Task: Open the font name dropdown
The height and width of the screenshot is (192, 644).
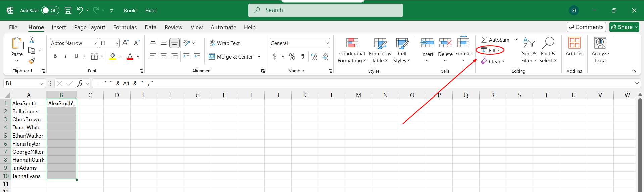Action: 96,43
